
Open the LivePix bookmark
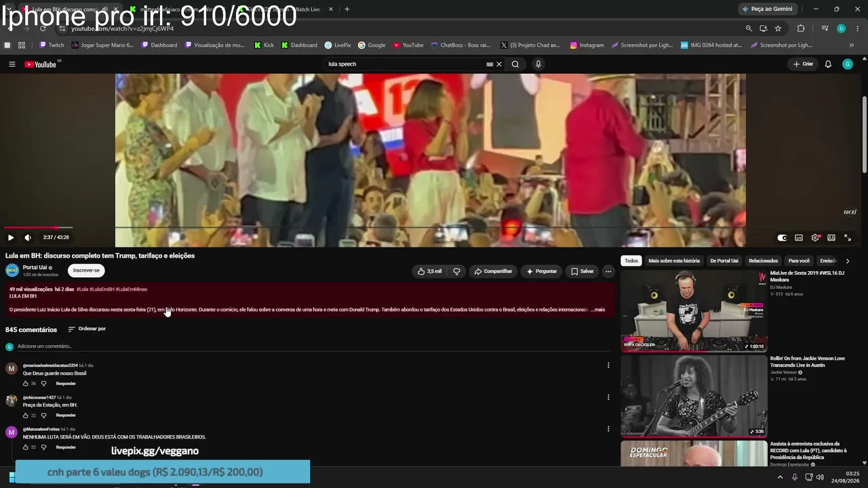[x=338, y=45]
